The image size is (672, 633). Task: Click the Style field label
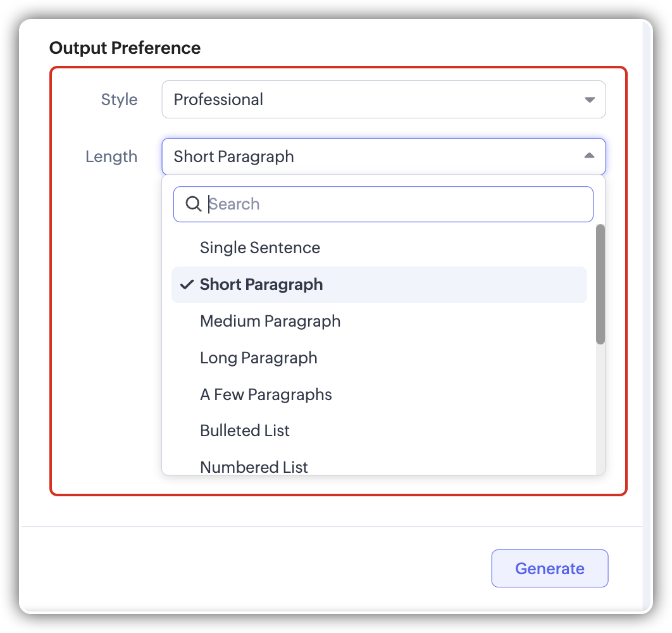click(119, 99)
